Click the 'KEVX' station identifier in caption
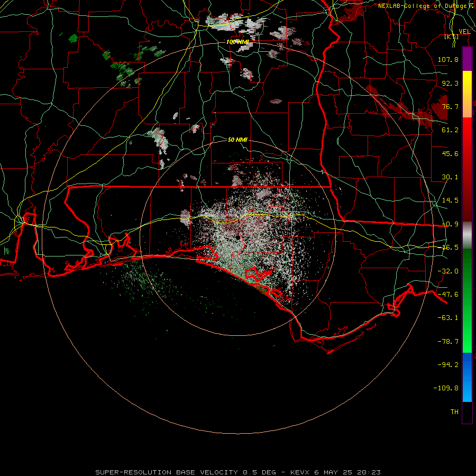The image size is (476, 476). (300, 472)
